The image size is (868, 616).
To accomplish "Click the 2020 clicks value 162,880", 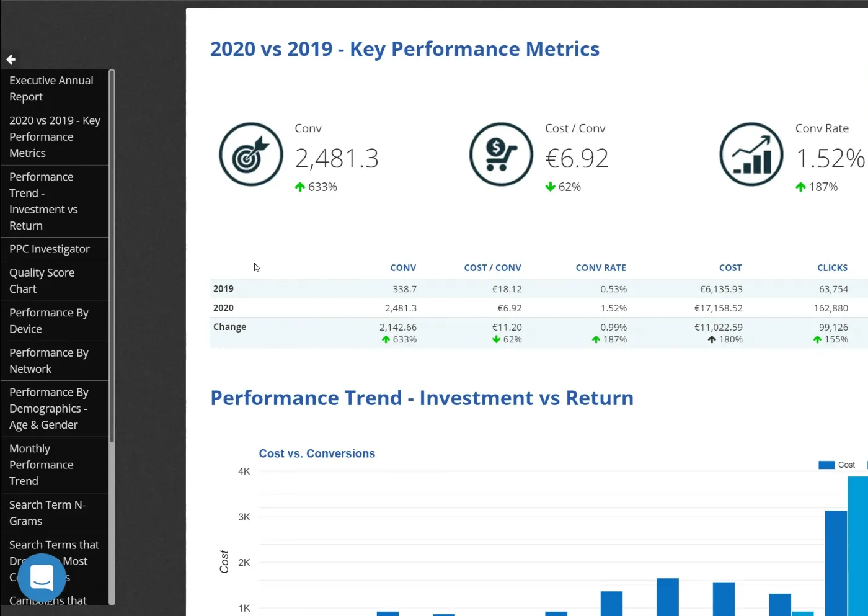I will 831,308.
